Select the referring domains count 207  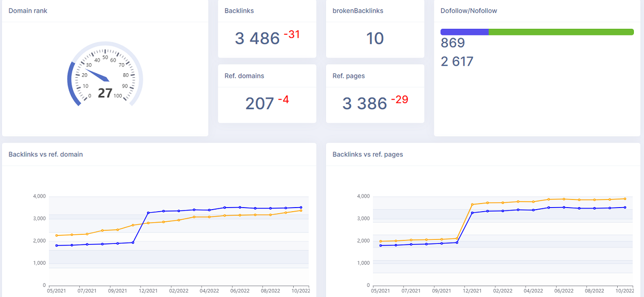pyautogui.click(x=260, y=104)
